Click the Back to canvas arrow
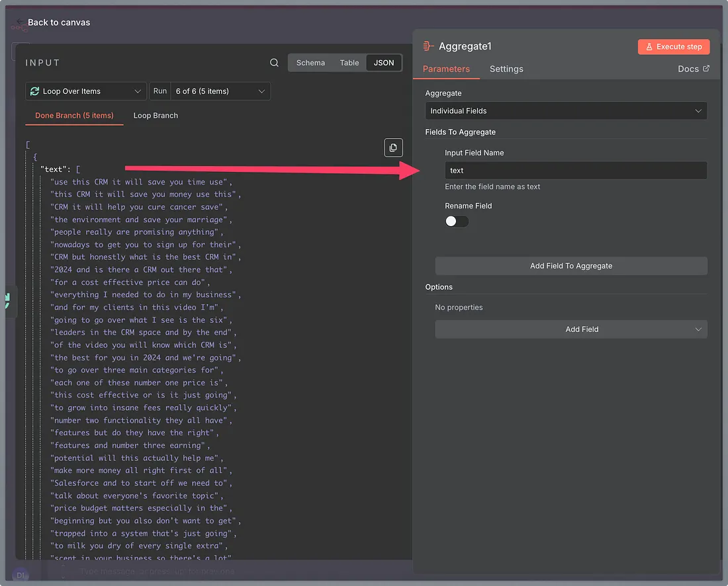 click(x=20, y=22)
